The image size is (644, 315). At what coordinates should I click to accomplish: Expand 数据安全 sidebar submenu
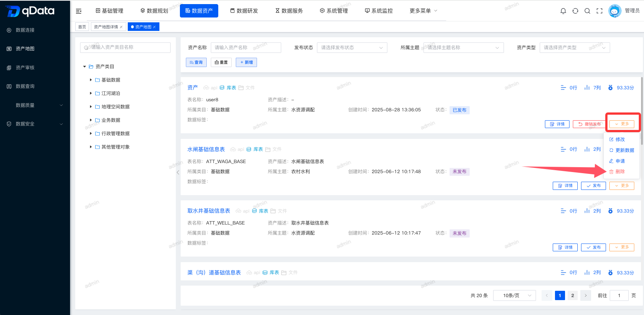click(x=35, y=124)
